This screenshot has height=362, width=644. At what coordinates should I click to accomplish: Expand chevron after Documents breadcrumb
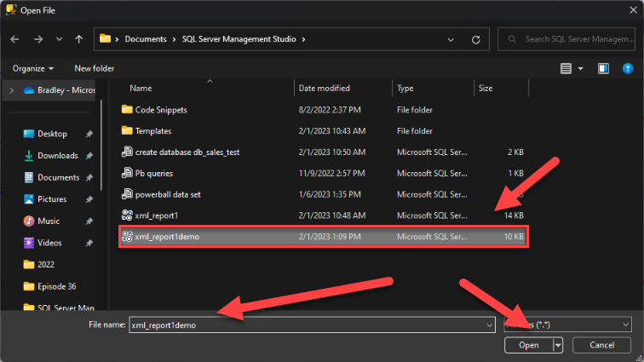click(174, 39)
